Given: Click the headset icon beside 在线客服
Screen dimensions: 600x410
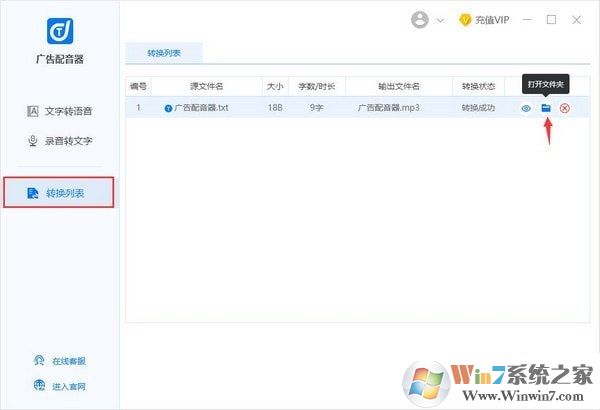Looking at the screenshot, I should 39,360.
